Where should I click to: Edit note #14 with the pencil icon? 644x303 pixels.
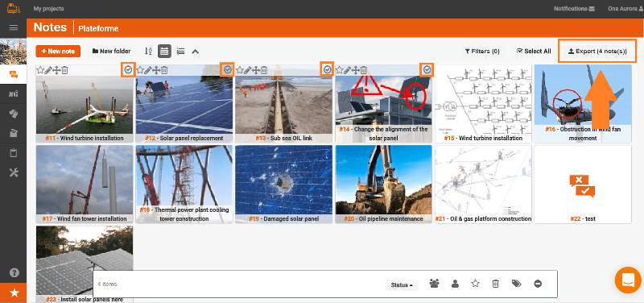[348, 70]
